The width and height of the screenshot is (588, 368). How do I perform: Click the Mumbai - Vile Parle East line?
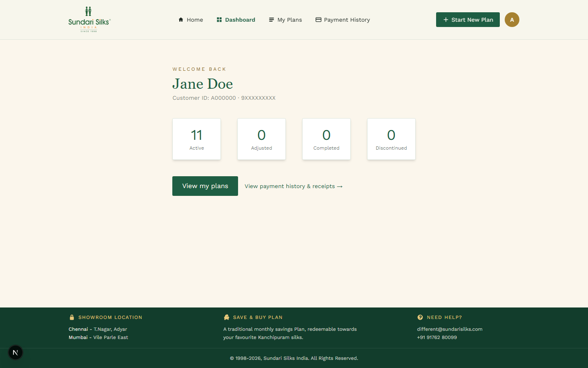pos(98,337)
